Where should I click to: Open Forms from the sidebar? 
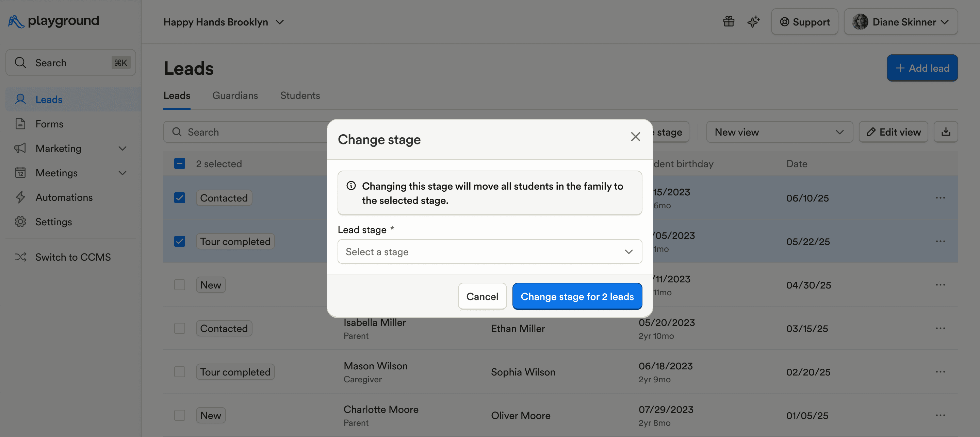coord(49,124)
